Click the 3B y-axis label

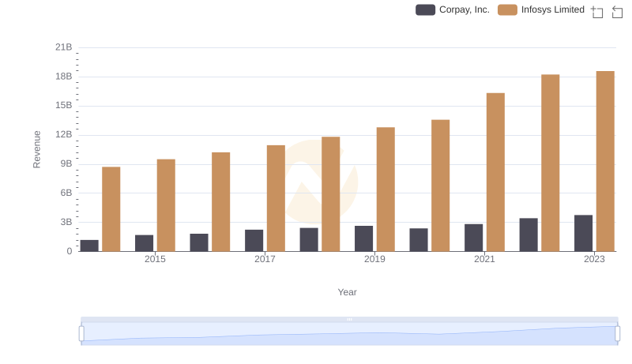click(66, 222)
